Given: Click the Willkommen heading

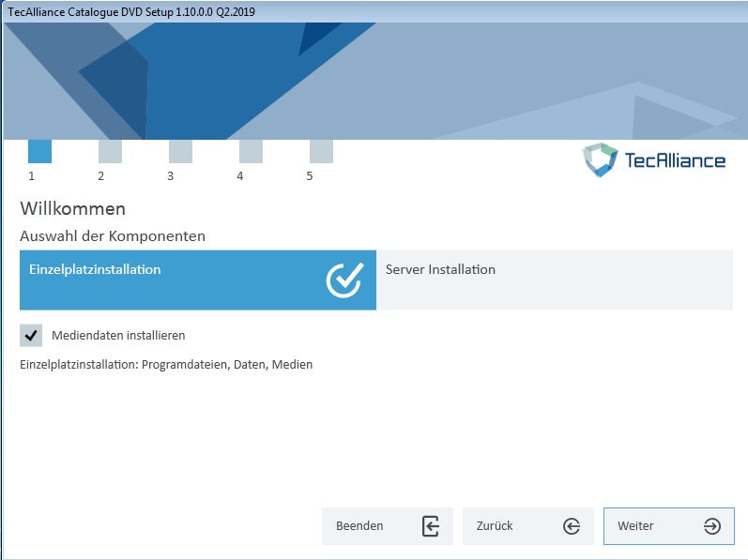Looking at the screenshot, I should tap(72, 208).
